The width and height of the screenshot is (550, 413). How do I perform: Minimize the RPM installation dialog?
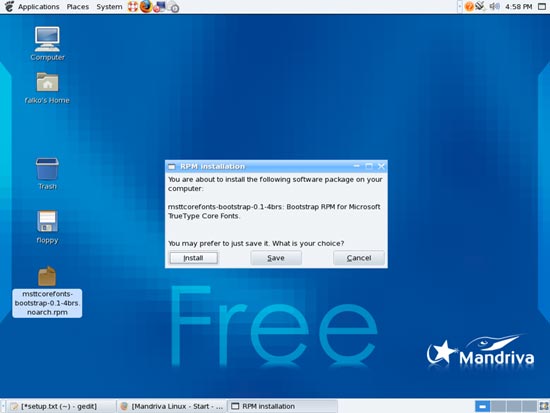tap(356, 166)
